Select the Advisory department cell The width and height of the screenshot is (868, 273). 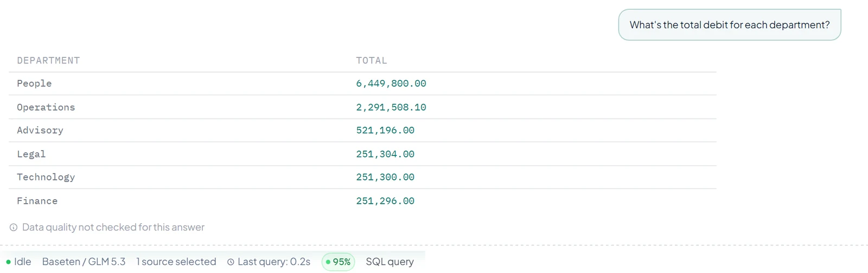40,131
